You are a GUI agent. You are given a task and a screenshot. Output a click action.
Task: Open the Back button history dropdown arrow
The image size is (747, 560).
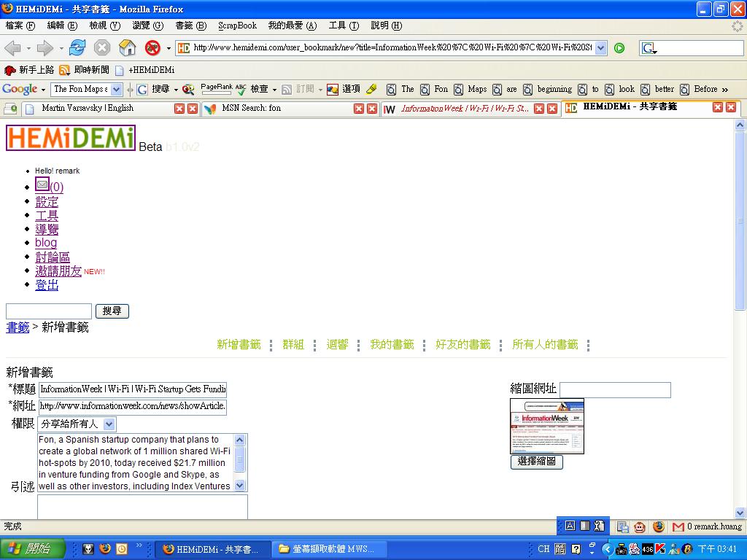point(28,48)
